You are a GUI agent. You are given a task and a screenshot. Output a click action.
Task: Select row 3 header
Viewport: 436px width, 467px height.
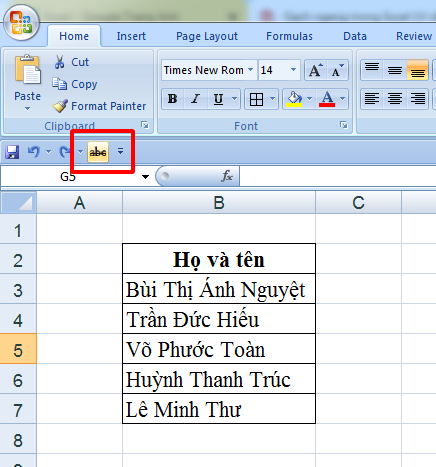[x=18, y=290]
